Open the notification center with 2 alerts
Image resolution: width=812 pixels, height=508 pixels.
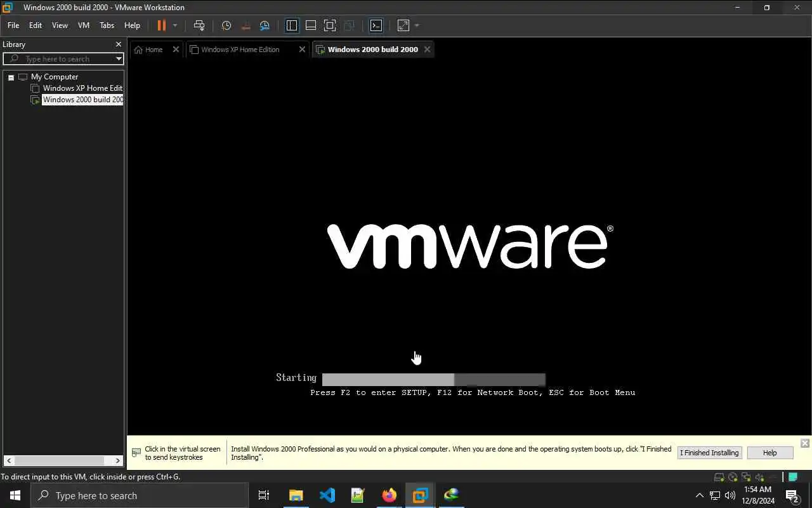pyautogui.click(x=792, y=495)
